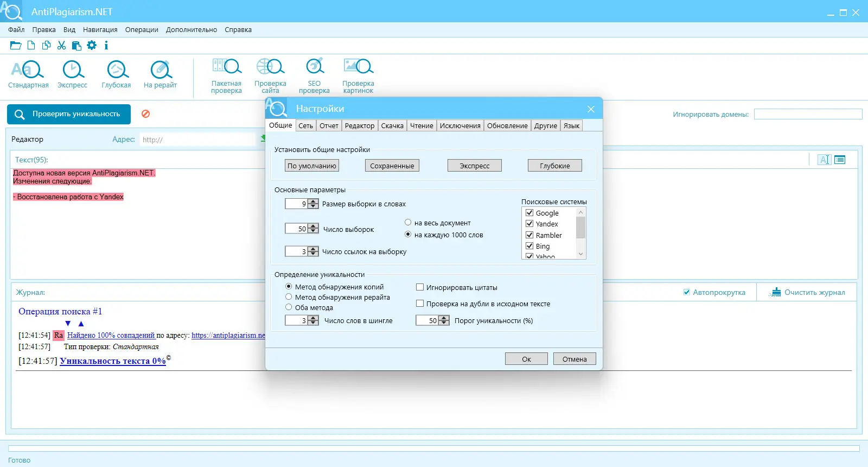The width and height of the screenshot is (868, 467).
Task: Close the Настройки dialog with the X
Action: tap(591, 109)
